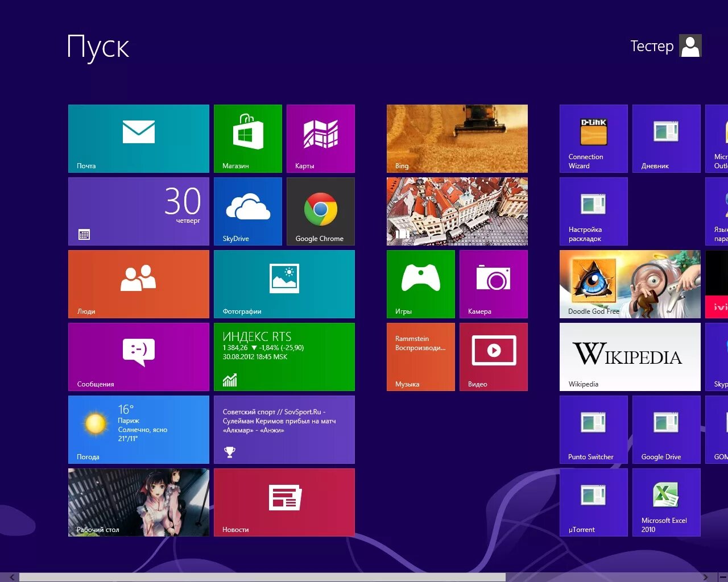Open the Bing tile with harvester photo
728x582 pixels.
pos(457,139)
